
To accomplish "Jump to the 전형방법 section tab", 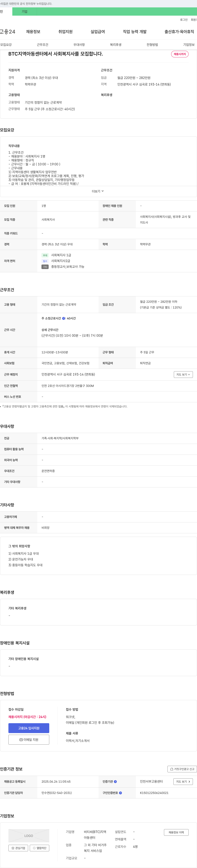I will click(152, 44).
